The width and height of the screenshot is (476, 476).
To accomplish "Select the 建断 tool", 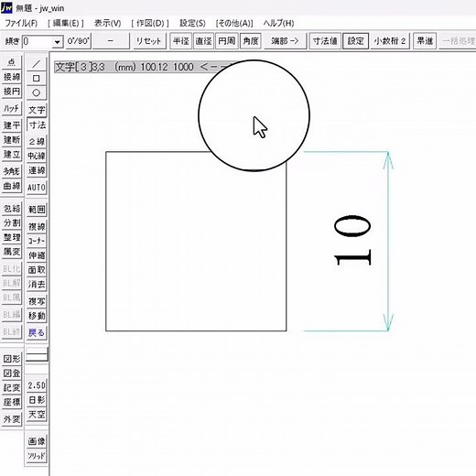I will point(12,140).
